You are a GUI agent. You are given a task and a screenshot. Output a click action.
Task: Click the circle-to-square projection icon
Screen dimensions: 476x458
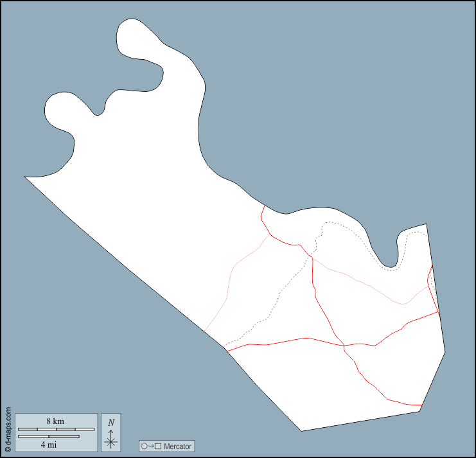150,446
